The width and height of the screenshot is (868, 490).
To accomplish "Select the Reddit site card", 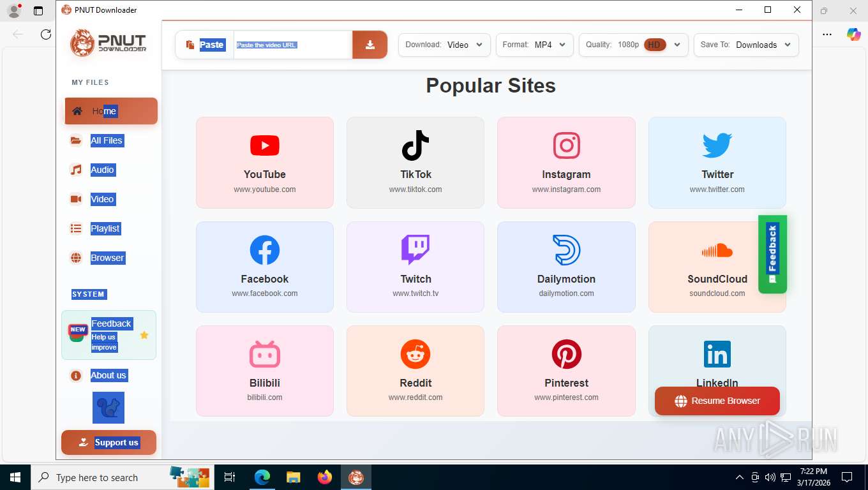I will click(415, 371).
